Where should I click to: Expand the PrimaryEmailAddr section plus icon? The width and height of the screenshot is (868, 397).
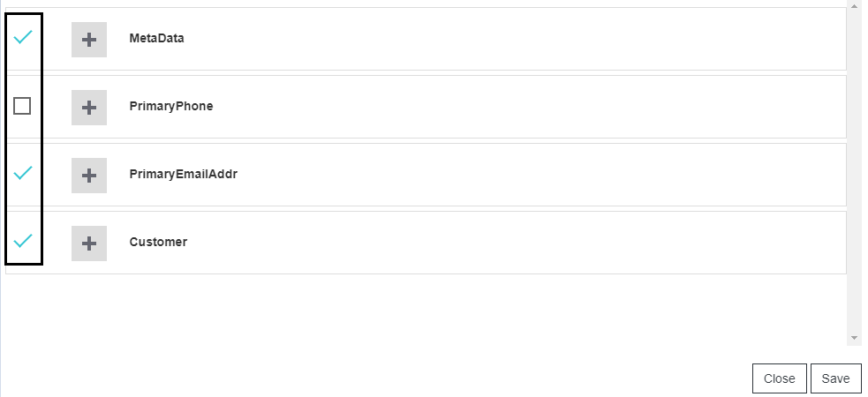(89, 176)
